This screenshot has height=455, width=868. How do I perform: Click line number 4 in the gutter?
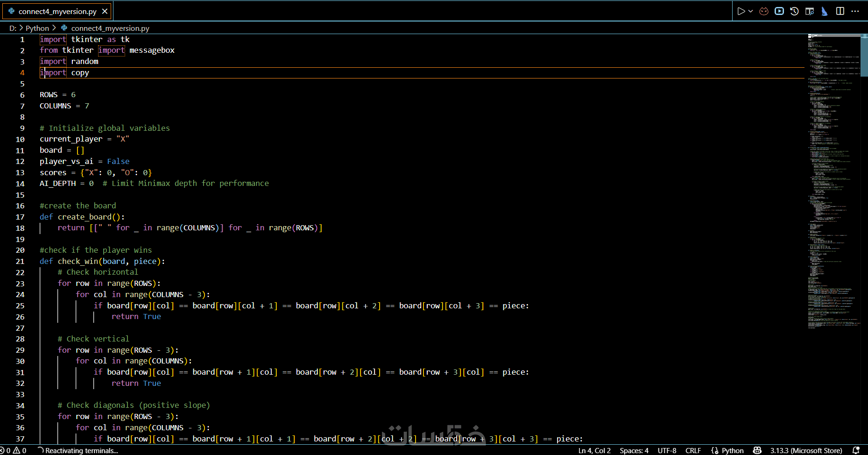pos(22,73)
